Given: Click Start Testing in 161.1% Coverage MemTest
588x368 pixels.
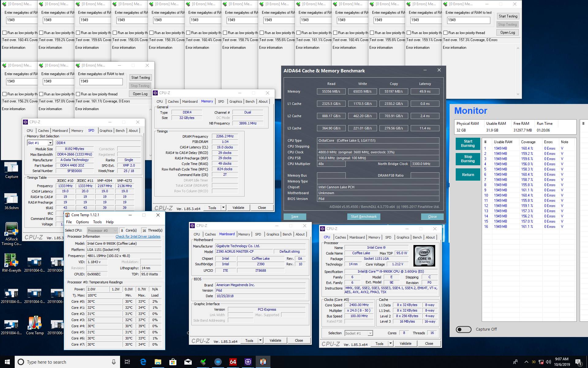Looking at the screenshot, I should coord(141,78).
